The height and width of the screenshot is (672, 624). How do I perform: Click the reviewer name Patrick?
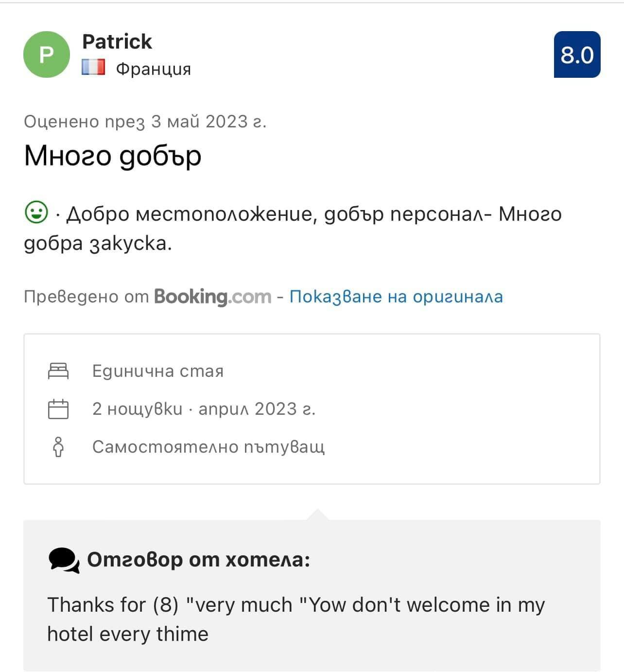point(117,41)
